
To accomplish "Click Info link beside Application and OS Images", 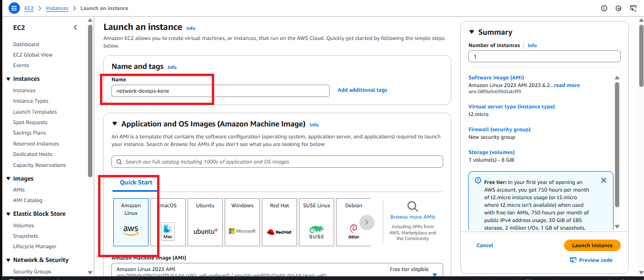I will point(314,125).
